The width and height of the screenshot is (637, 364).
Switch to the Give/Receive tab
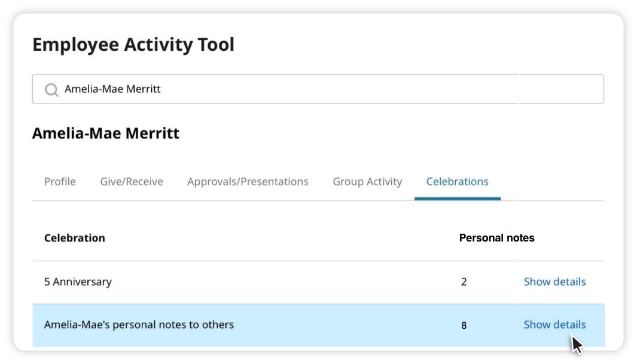click(132, 182)
